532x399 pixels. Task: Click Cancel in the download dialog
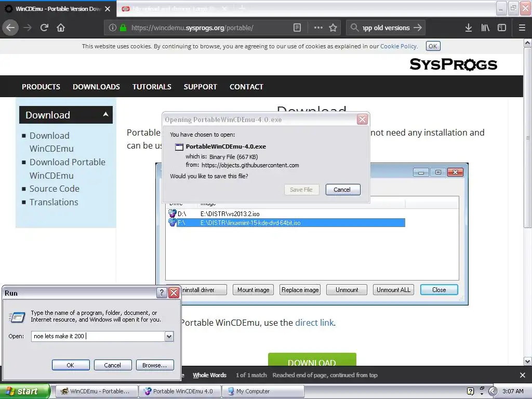pos(343,189)
